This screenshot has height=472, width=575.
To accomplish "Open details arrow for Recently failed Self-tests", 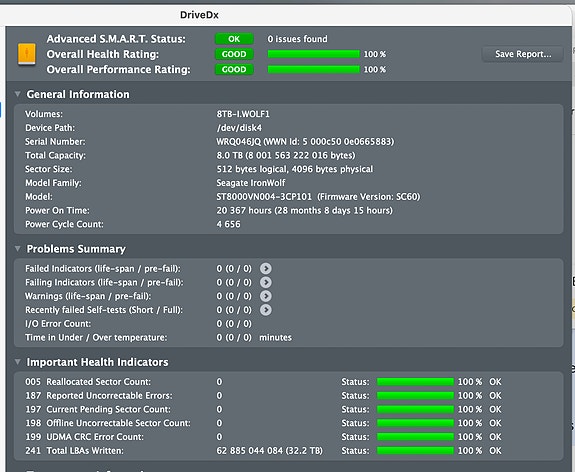I will (266, 310).
